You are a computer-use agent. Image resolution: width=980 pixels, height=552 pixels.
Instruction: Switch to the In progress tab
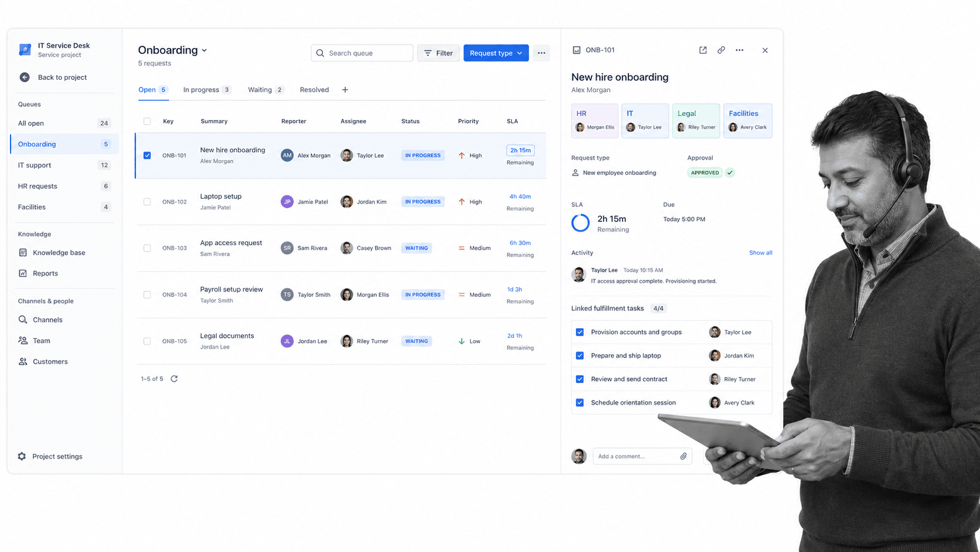click(x=207, y=90)
